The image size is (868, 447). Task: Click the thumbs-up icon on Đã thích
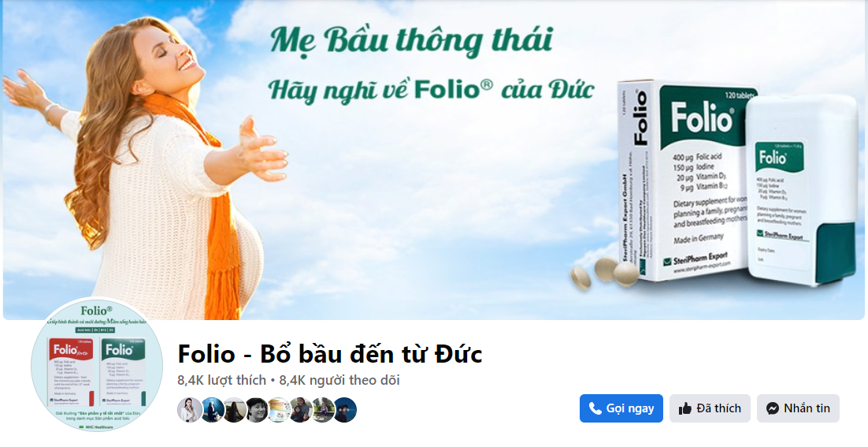[684, 409]
